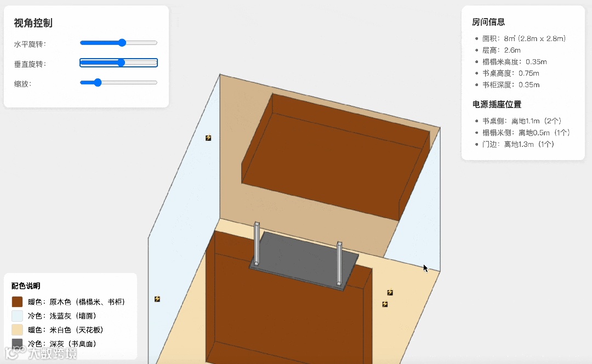Click the dark gray 深灰 swatch
The height and width of the screenshot is (364, 592).
click(18, 344)
